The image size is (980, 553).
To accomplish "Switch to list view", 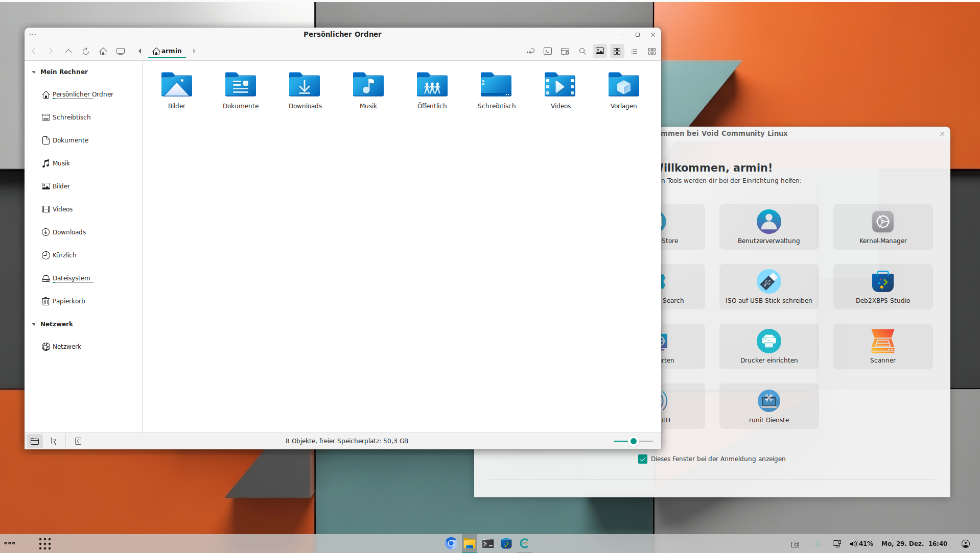I will (x=635, y=51).
